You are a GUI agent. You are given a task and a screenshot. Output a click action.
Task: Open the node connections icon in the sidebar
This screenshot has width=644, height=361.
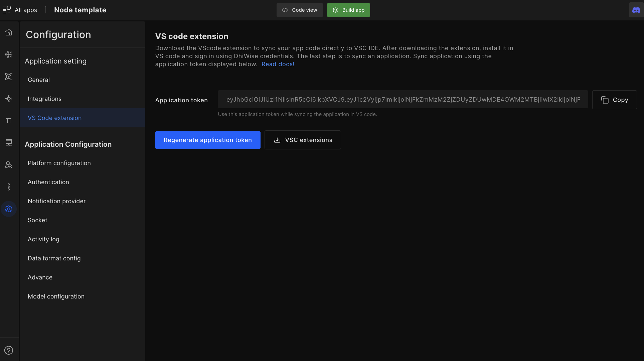pos(9,99)
